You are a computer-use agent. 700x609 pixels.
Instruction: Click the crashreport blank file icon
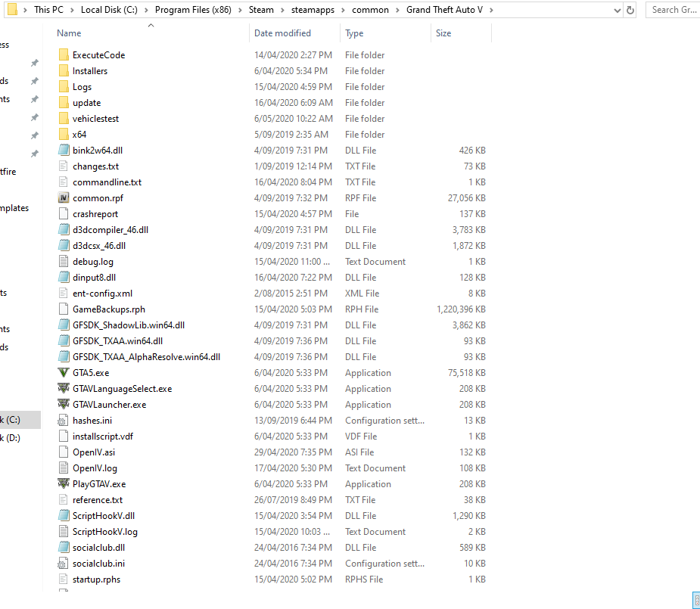point(64,213)
